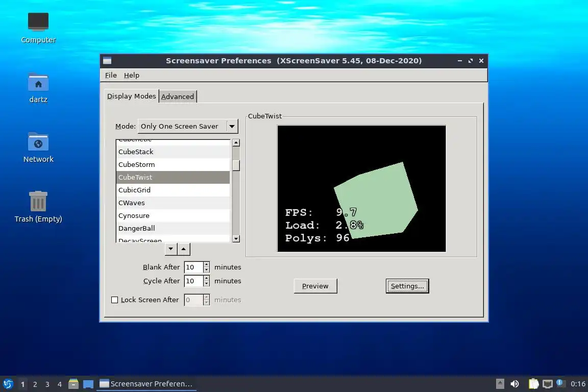The height and width of the screenshot is (392, 588).
Task: Click the network status tray icon
Action: point(548,384)
